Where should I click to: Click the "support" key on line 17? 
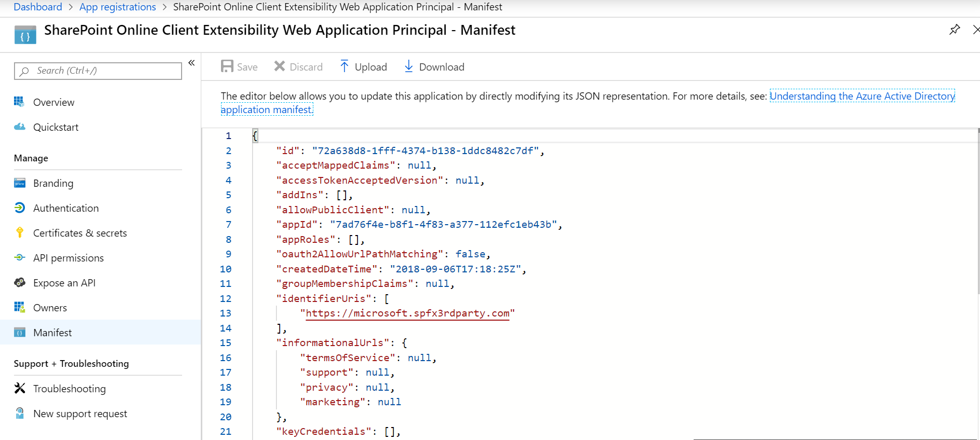327,373
